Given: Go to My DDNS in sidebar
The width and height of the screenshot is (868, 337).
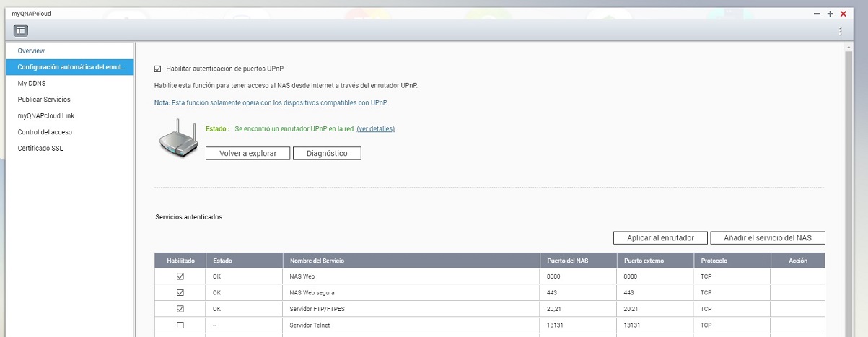Looking at the screenshot, I should (x=32, y=84).
